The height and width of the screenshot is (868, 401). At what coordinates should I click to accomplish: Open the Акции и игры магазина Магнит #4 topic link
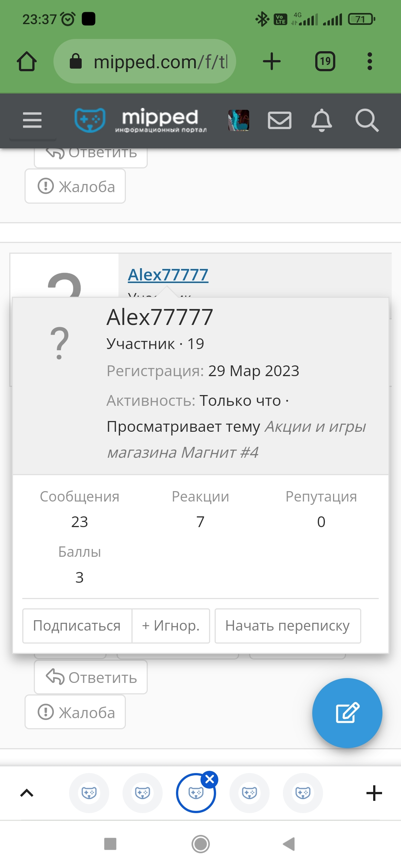pos(237,440)
